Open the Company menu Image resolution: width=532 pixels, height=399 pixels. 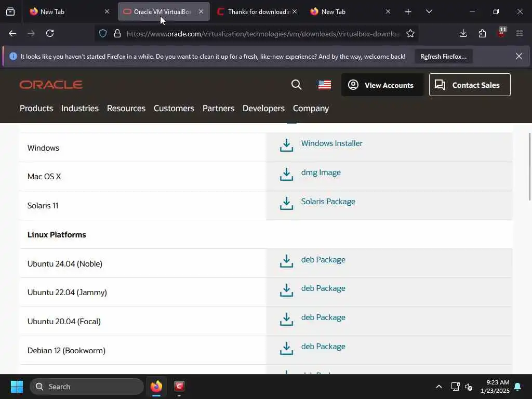(311, 108)
